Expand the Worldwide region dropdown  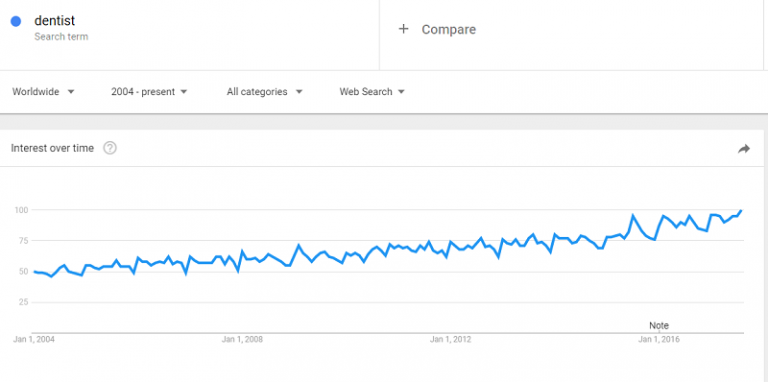coord(43,92)
